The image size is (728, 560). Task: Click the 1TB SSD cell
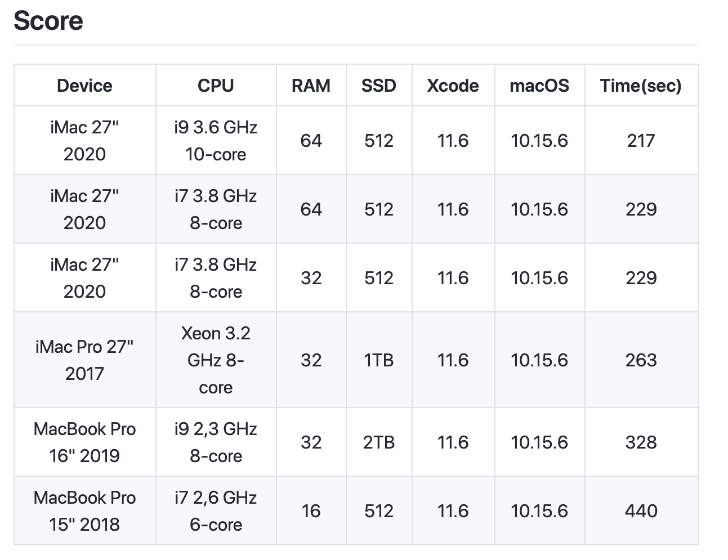pyautogui.click(x=379, y=360)
